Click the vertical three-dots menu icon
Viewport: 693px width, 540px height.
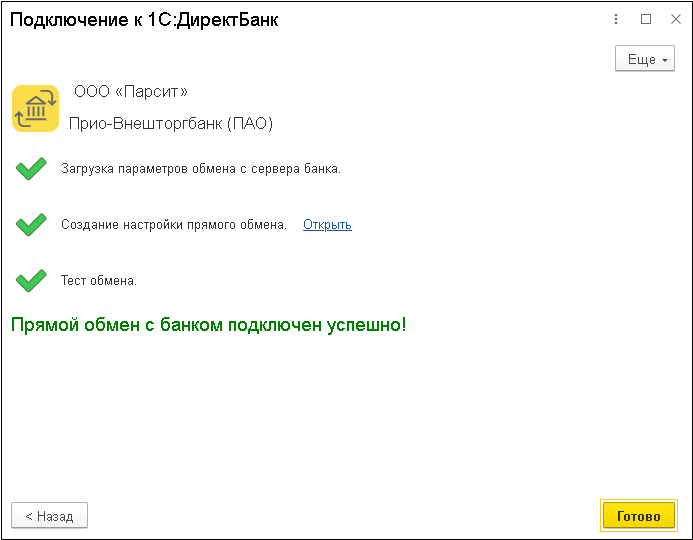click(x=616, y=19)
